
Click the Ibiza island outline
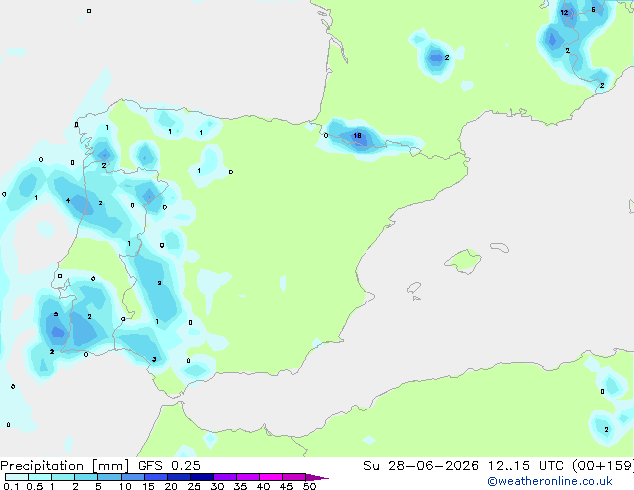click(414, 288)
